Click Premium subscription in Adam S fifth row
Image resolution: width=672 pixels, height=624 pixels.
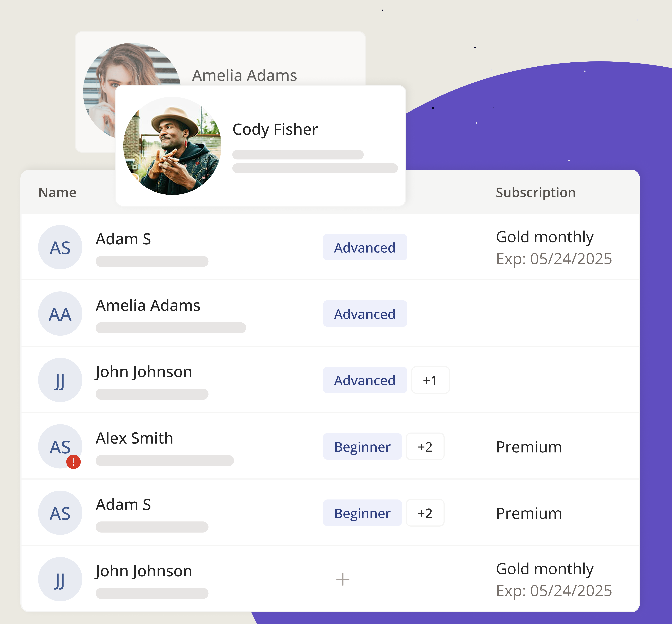click(x=529, y=513)
